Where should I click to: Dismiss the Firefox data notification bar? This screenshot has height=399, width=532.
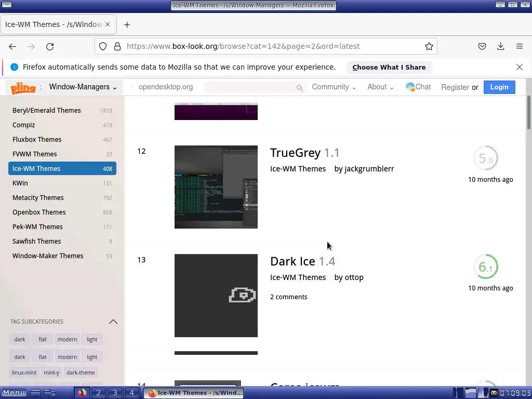(x=519, y=67)
